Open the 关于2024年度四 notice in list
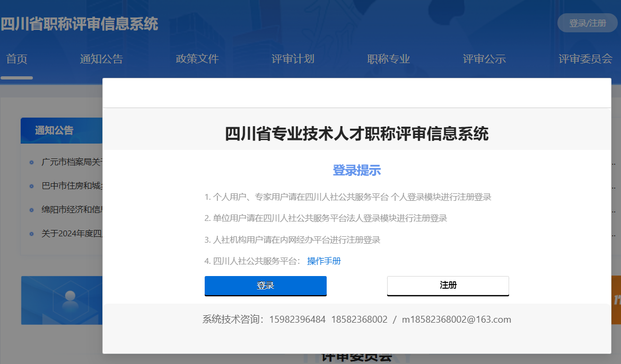This screenshot has width=621, height=364. coord(72,234)
